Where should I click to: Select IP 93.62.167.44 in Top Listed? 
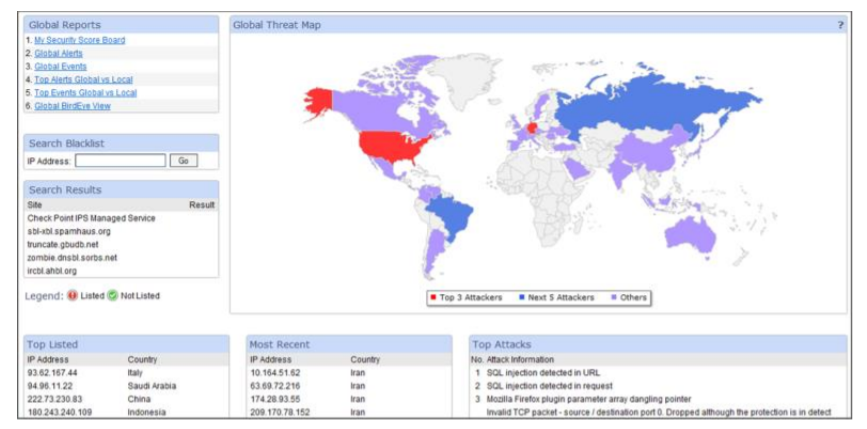pyautogui.click(x=52, y=372)
